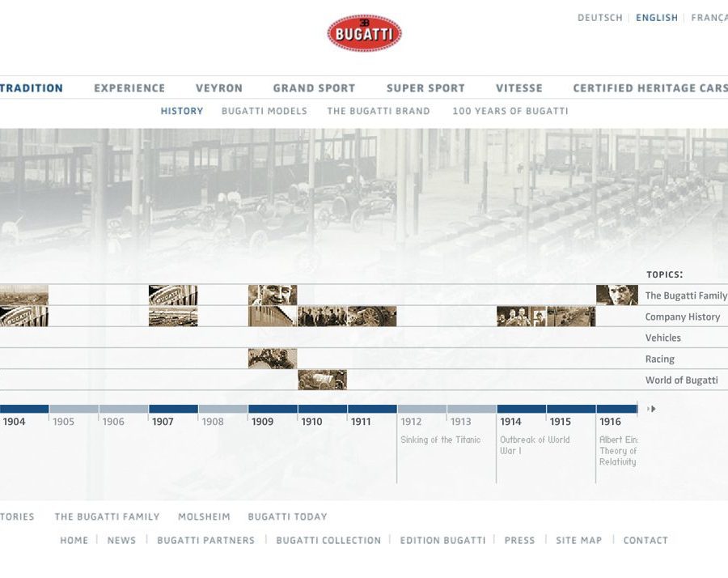Jump to year 1909 on timeline
The width and height of the screenshot is (728, 578).
tap(262, 422)
